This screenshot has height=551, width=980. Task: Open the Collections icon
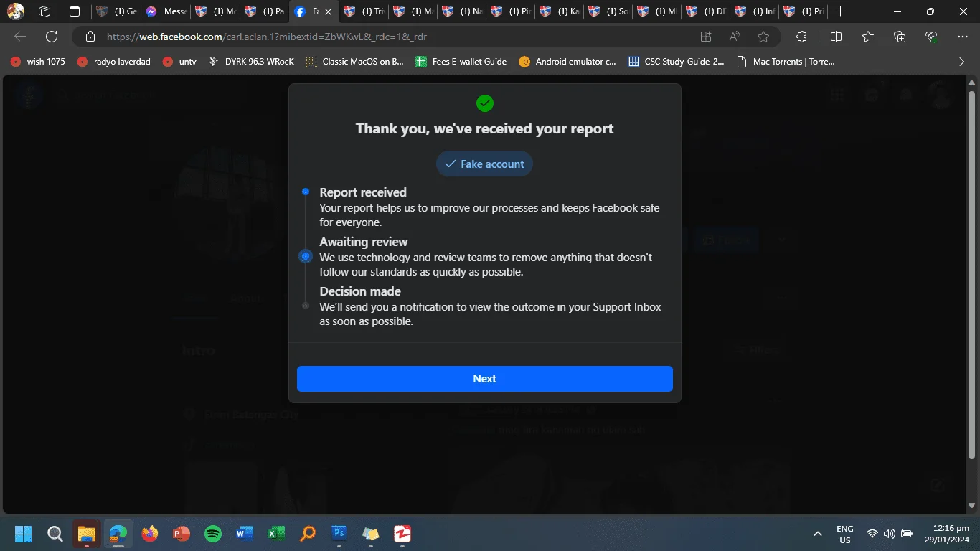click(900, 37)
